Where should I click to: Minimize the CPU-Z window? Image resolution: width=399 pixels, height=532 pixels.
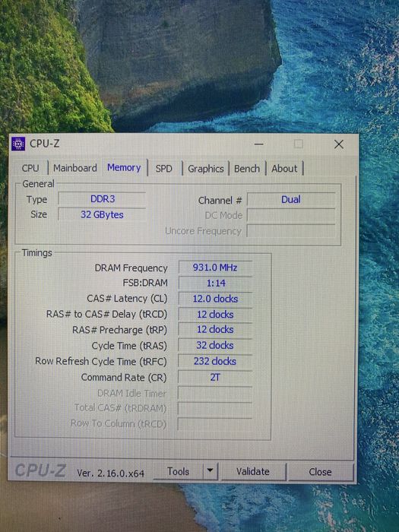(259, 144)
